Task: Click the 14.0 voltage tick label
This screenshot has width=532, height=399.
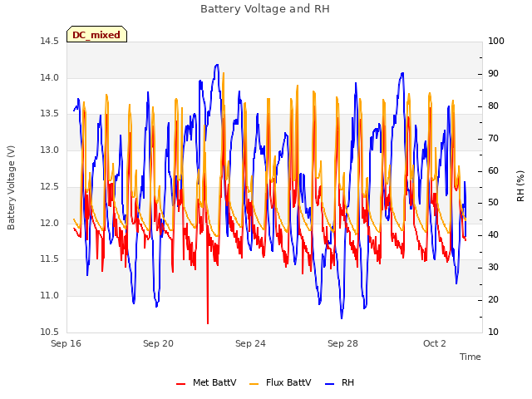Action: (50, 77)
